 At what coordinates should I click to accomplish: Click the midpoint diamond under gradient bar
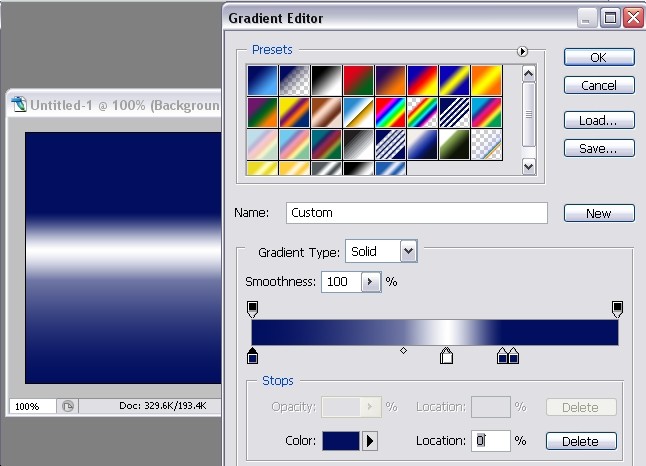403,350
